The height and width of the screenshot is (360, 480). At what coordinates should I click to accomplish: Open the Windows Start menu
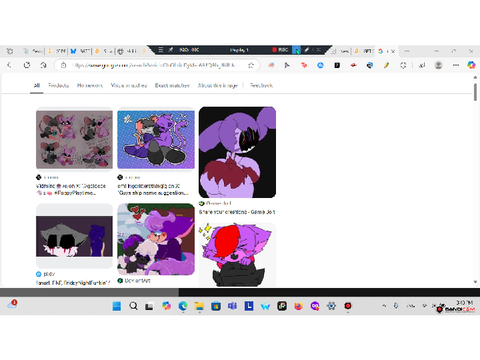click(117, 306)
